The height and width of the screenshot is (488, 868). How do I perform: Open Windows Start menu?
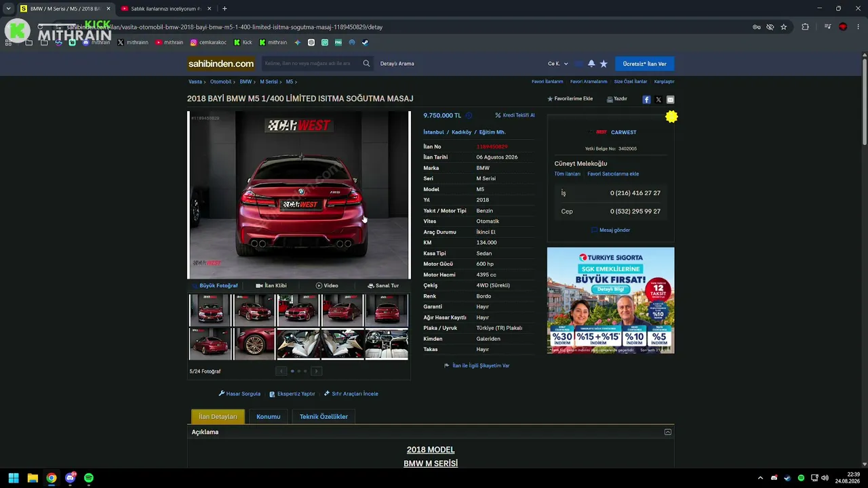pos(14,478)
